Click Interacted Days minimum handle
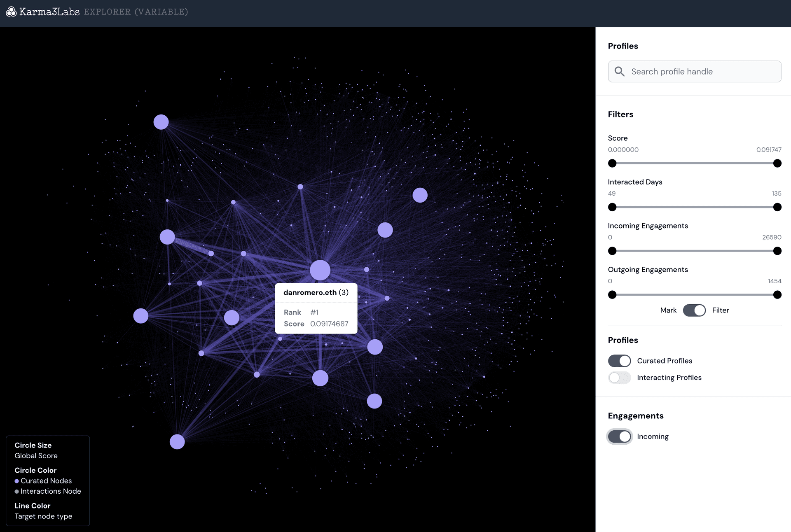Image resolution: width=791 pixels, height=532 pixels. coord(612,207)
